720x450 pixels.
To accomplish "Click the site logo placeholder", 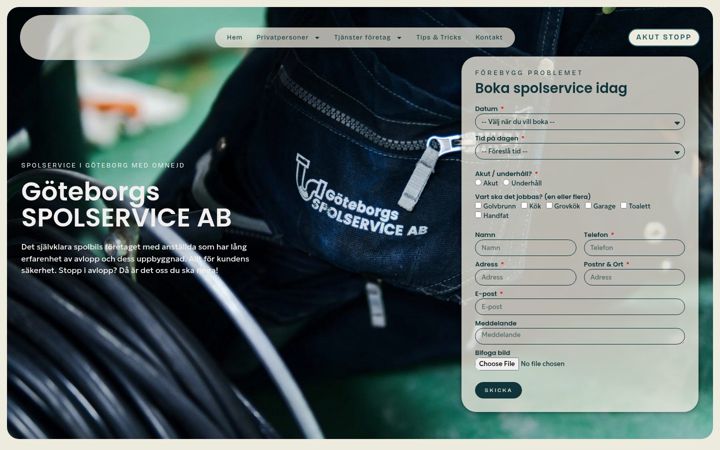I will [x=85, y=37].
